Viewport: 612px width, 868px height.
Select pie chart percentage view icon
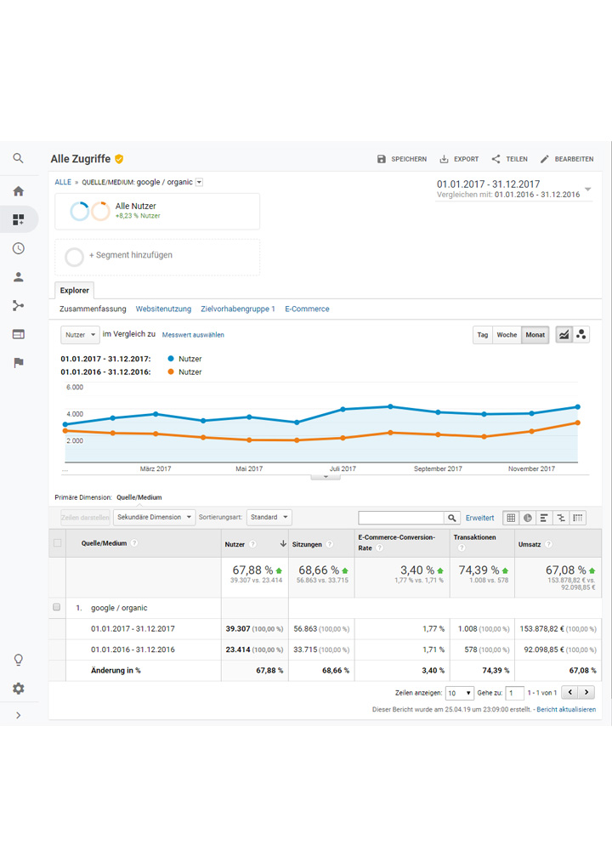527,518
